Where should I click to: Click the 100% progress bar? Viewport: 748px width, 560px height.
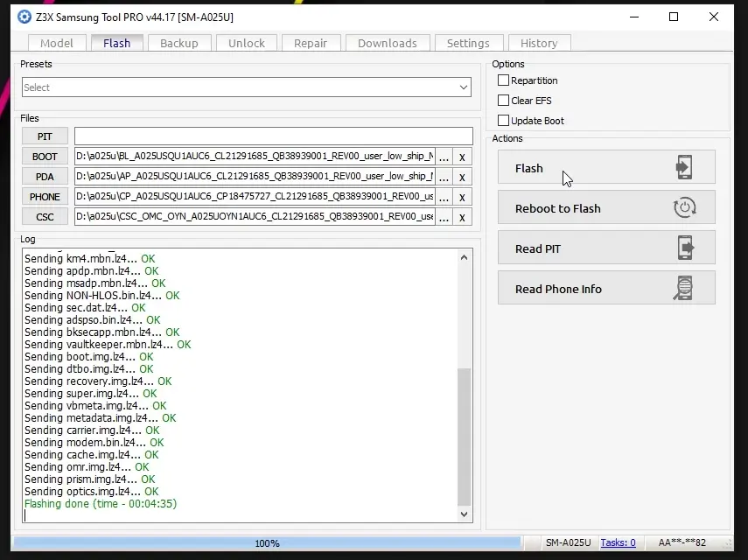pyautogui.click(x=268, y=543)
